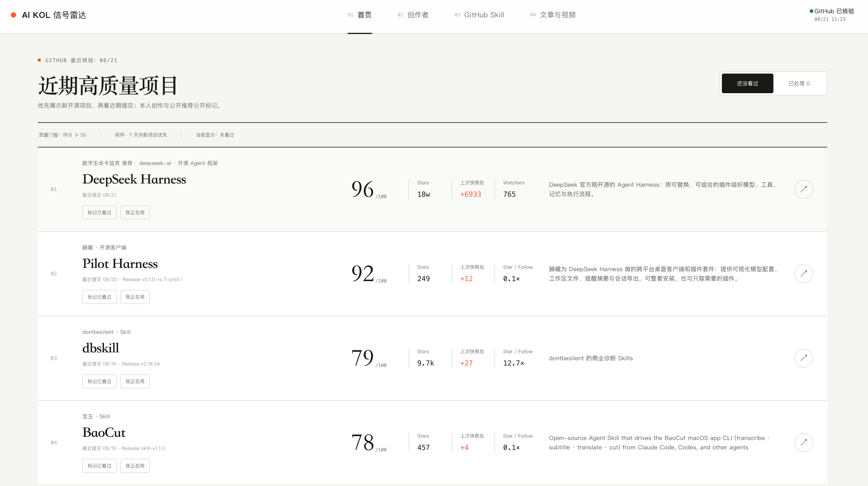Click the 78 score of BaoCut
Image resolution: width=868 pixels, height=486 pixels.
[x=363, y=442]
